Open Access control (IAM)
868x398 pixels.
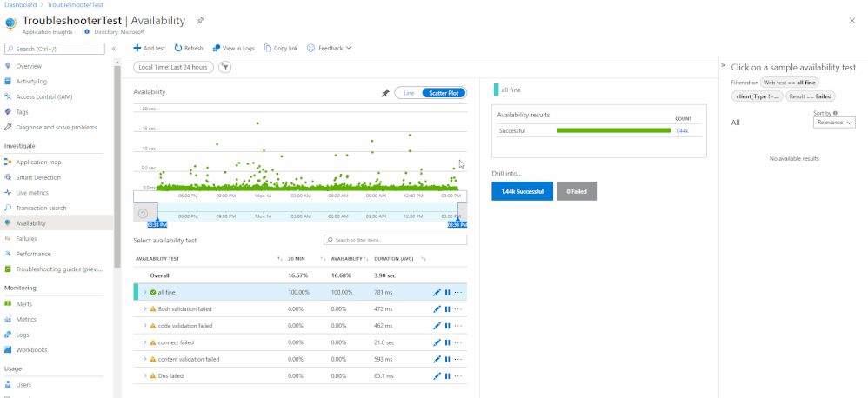point(44,96)
